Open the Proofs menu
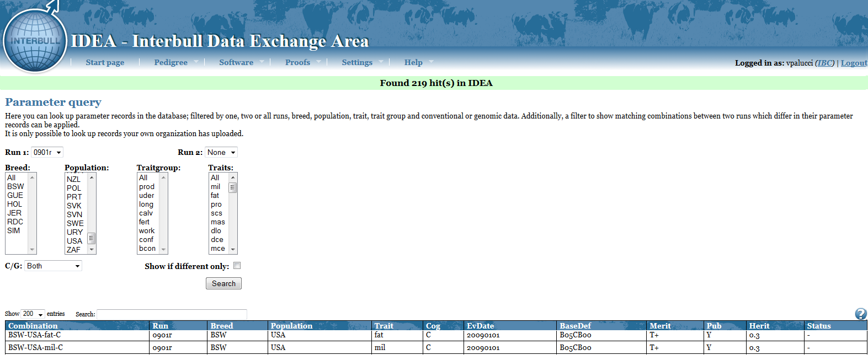Viewport: 868px width, 355px height. [x=297, y=62]
